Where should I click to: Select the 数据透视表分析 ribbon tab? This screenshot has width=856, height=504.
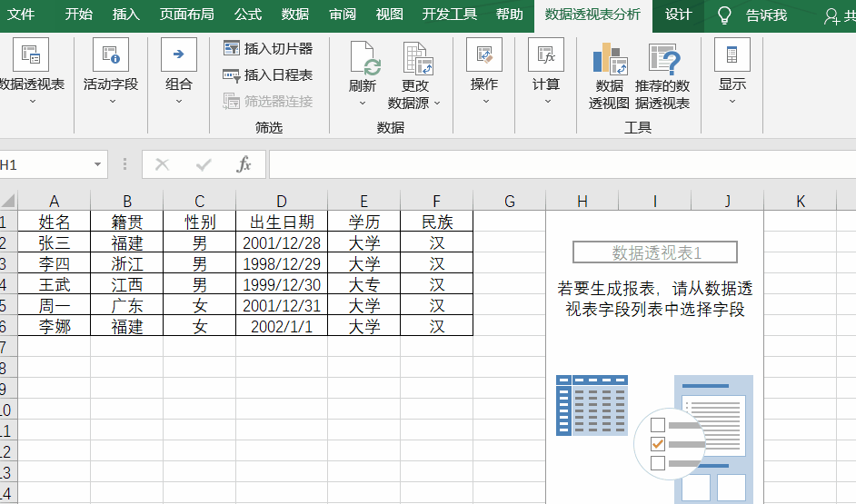592,15
